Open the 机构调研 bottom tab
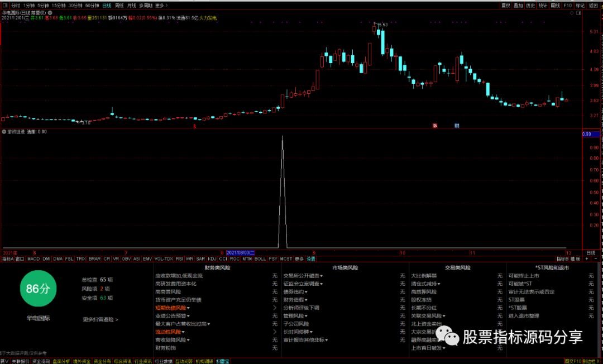The image size is (603, 364). (x=204, y=361)
